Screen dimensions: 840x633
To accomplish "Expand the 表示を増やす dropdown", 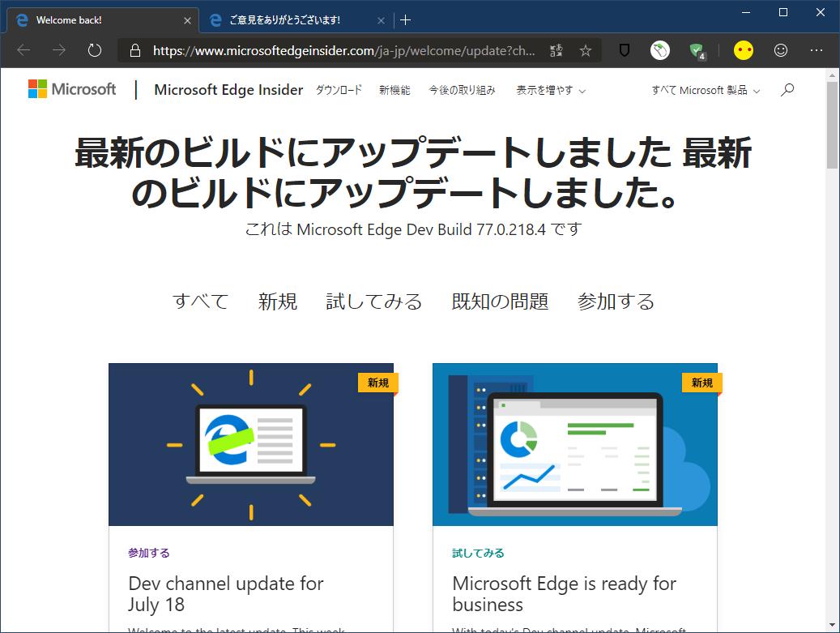I will click(x=551, y=90).
